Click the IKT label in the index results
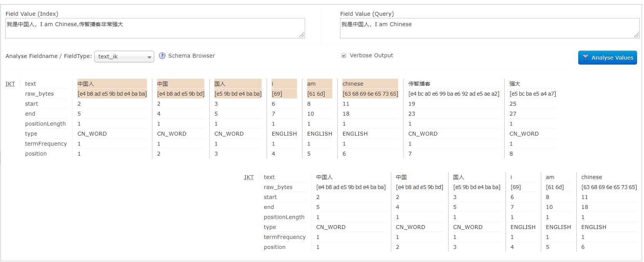Screen dimensions: 644x262 pos(10,84)
